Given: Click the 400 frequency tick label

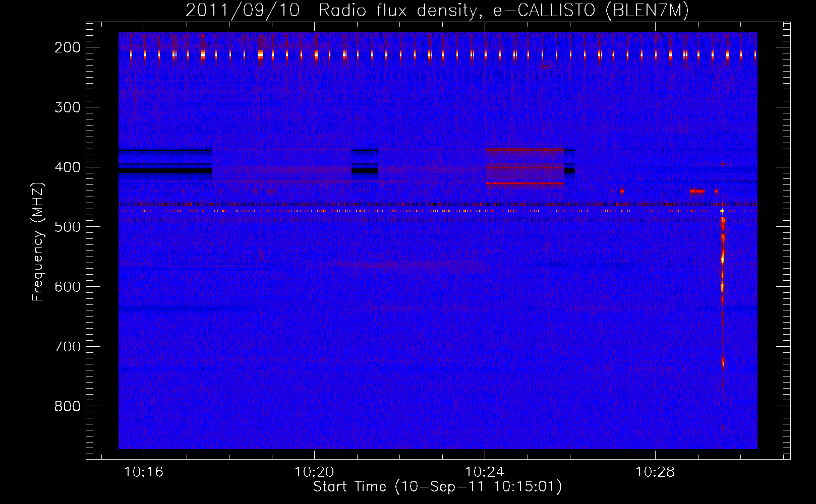Looking at the screenshot, I should tap(68, 167).
